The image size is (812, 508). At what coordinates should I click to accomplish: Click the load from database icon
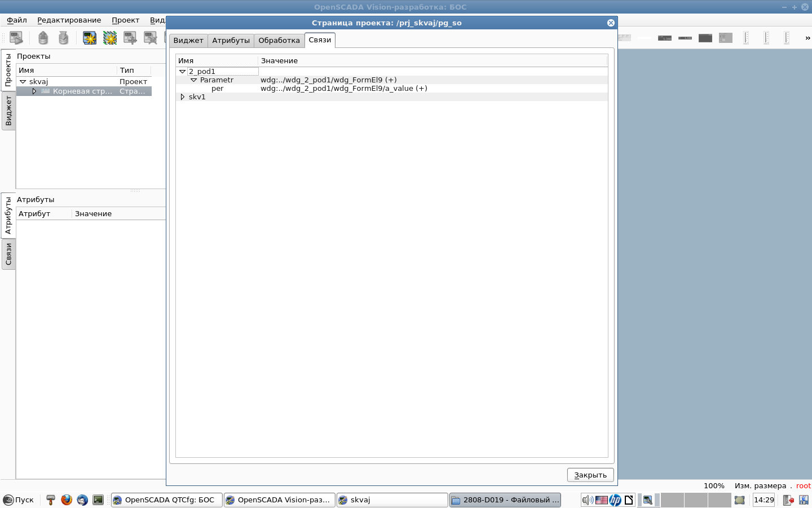(43, 38)
